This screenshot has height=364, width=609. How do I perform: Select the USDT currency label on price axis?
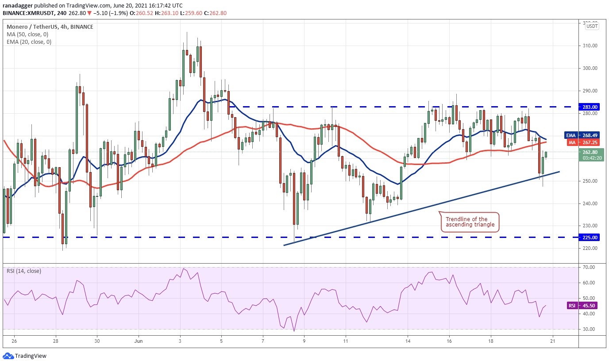coord(593,26)
